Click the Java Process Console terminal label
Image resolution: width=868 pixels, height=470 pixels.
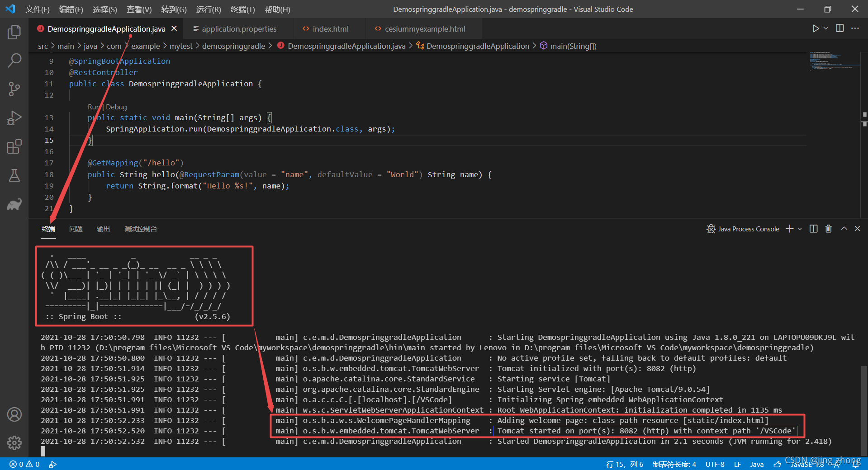pyautogui.click(x=749, y=229)
